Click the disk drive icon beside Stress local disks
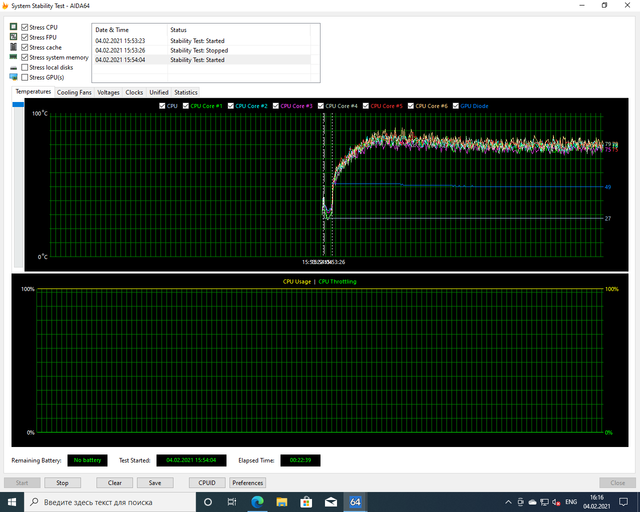Viewport: 640px width, 512px height. pos(13,67)
